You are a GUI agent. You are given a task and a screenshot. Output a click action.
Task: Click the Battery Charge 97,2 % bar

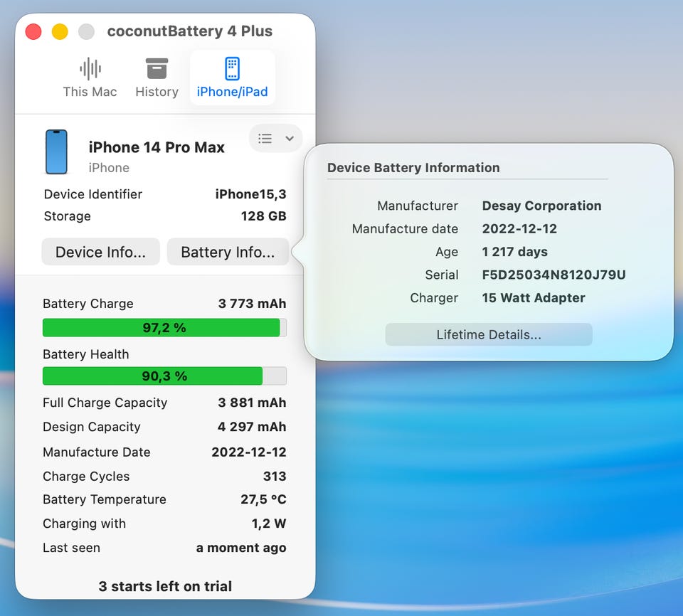click(164, 328)
